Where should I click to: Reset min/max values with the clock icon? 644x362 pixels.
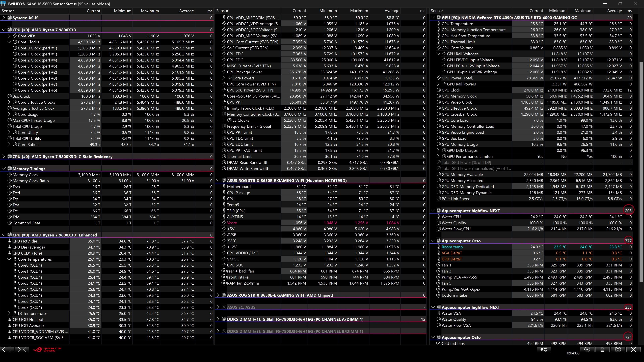click(587, 349)
